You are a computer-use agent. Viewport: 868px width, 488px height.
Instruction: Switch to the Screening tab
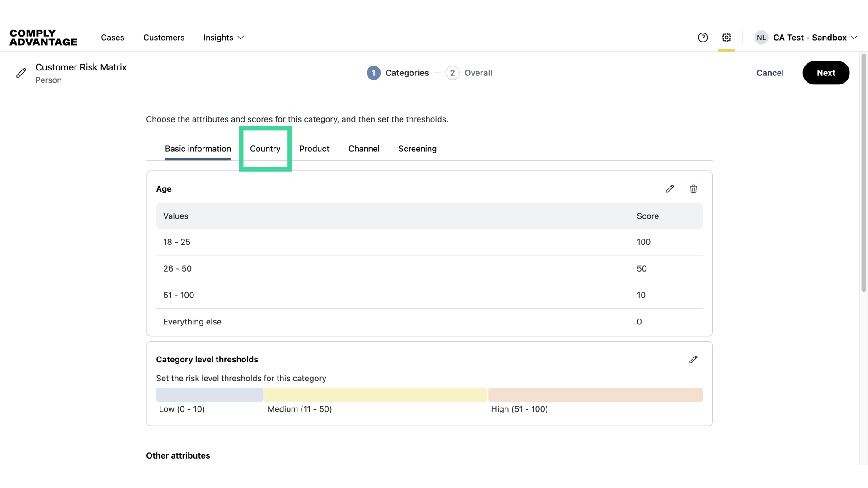point(417,149)
